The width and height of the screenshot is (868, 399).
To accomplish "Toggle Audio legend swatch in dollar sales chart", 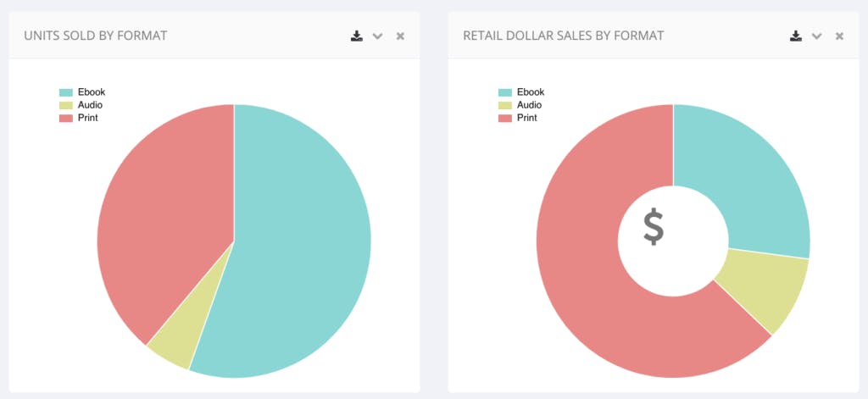I will [505, 105].
